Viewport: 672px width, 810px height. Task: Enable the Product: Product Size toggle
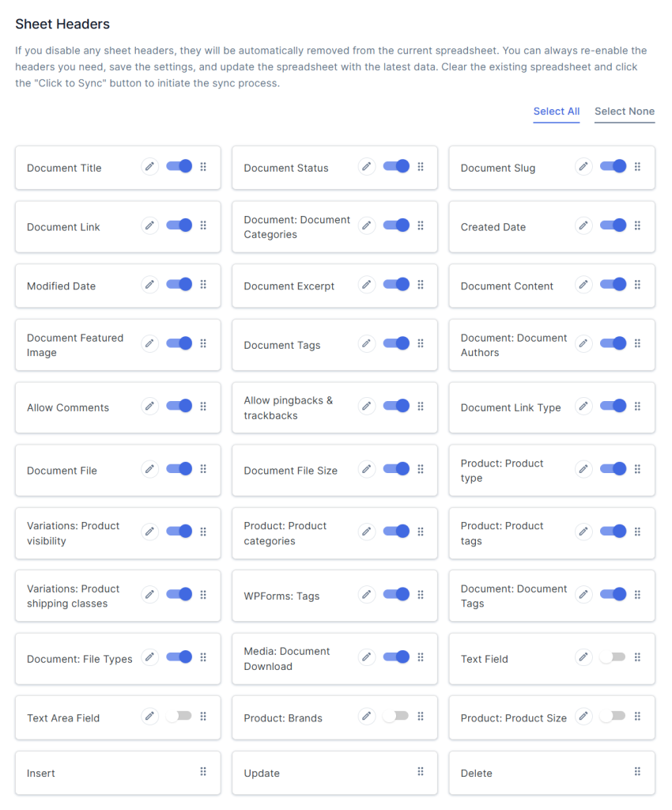coord(613,716)
